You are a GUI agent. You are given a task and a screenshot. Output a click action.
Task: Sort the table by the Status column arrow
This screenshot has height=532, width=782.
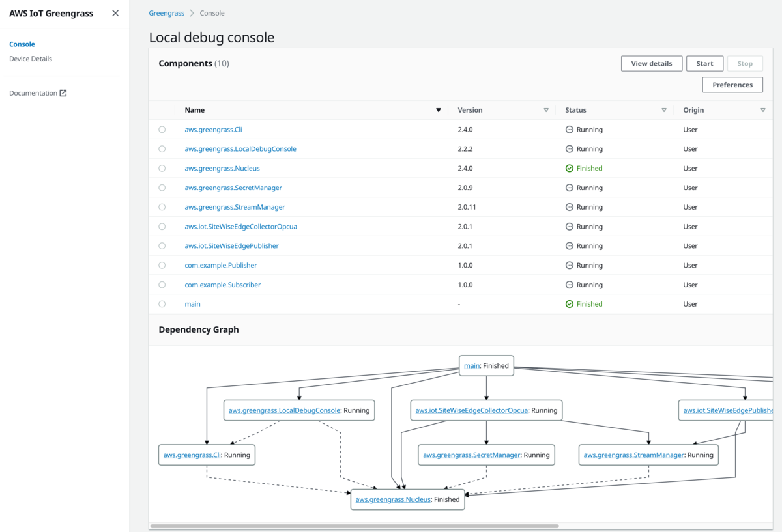(x=664, y=110)
